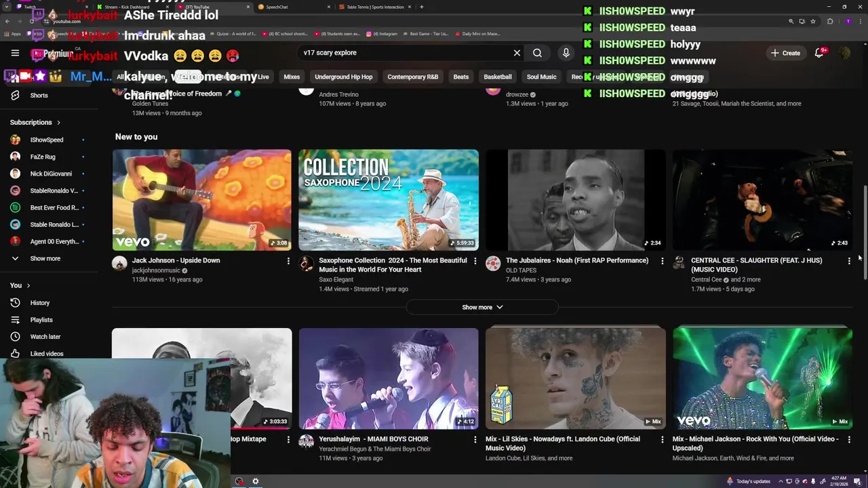
Task: Open History in the sidebar
Action: tap(47, 303)
